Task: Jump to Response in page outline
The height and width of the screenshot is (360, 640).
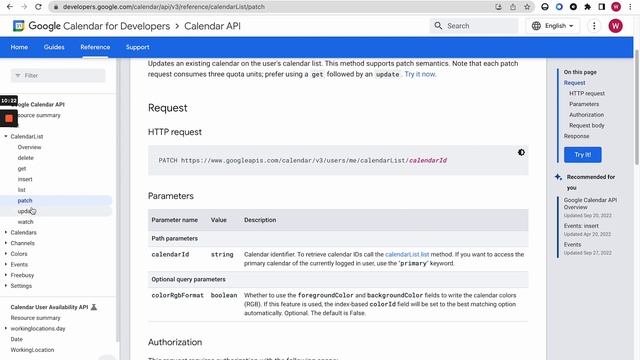Action: [576, 136]
